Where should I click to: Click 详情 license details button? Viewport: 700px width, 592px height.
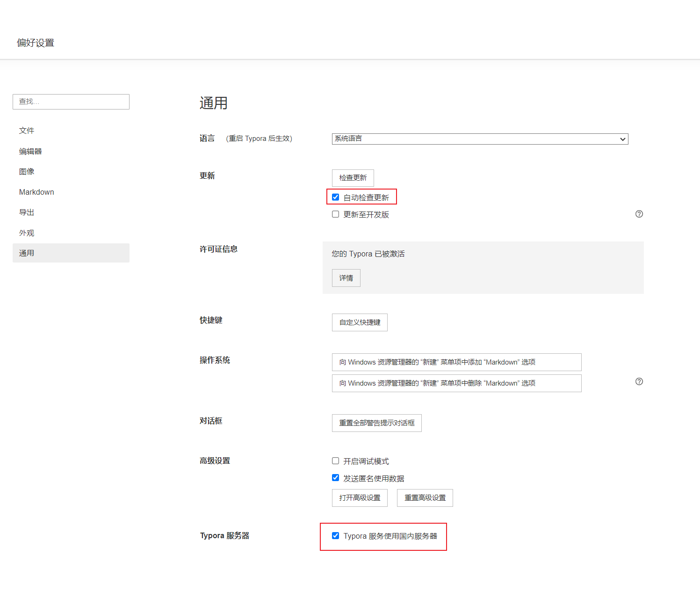[346, 278]
